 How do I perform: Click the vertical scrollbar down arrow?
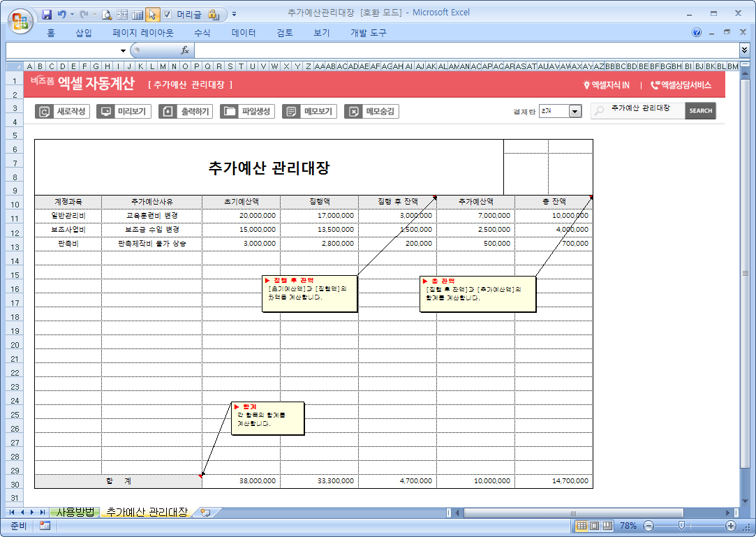tap(745, 502)
